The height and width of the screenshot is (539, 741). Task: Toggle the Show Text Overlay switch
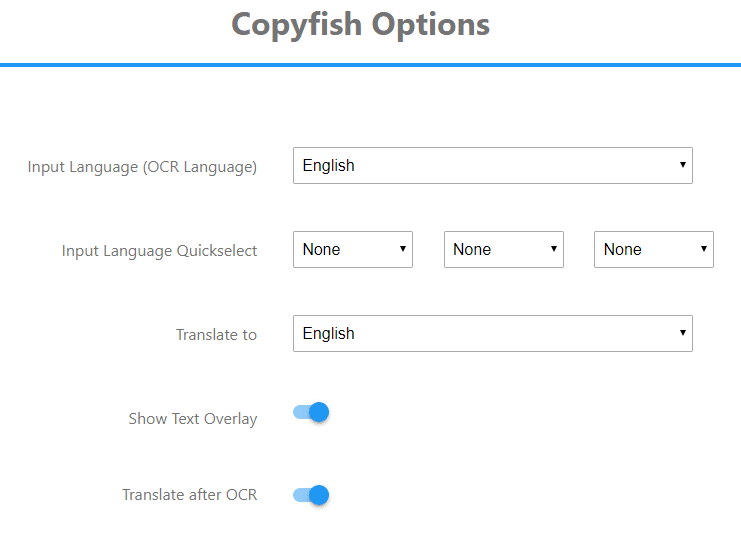311,412
